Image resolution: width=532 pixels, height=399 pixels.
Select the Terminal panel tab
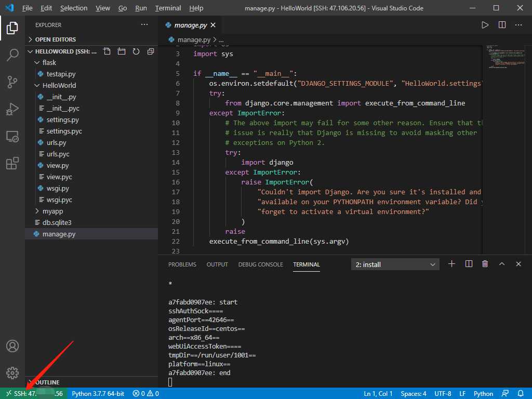pos(307,264)
